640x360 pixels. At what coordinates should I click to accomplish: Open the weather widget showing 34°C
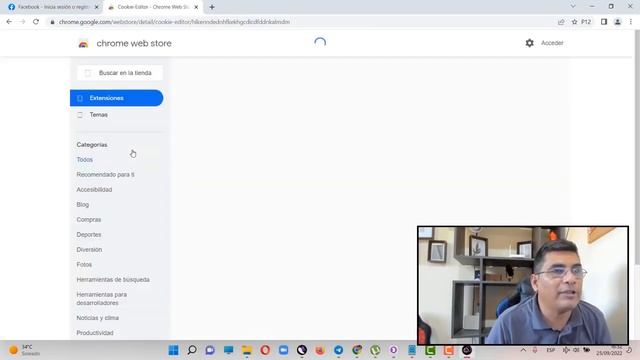tap(25, 350)
